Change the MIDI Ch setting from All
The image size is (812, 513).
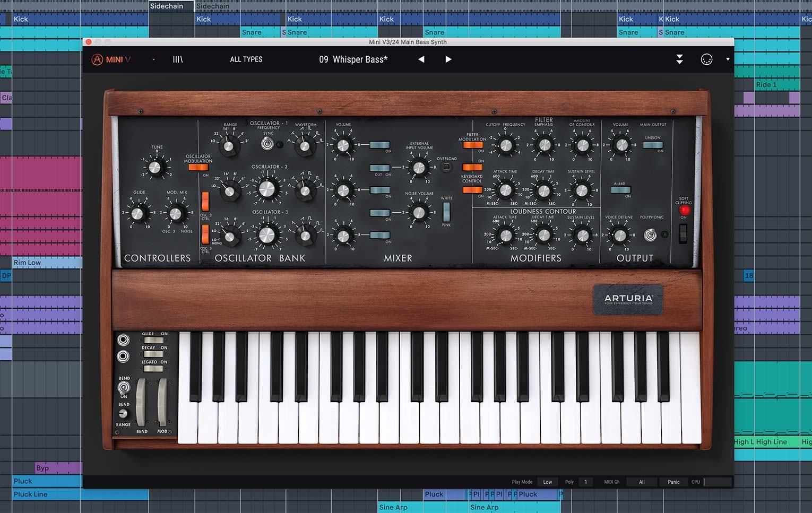click(642, 482)
